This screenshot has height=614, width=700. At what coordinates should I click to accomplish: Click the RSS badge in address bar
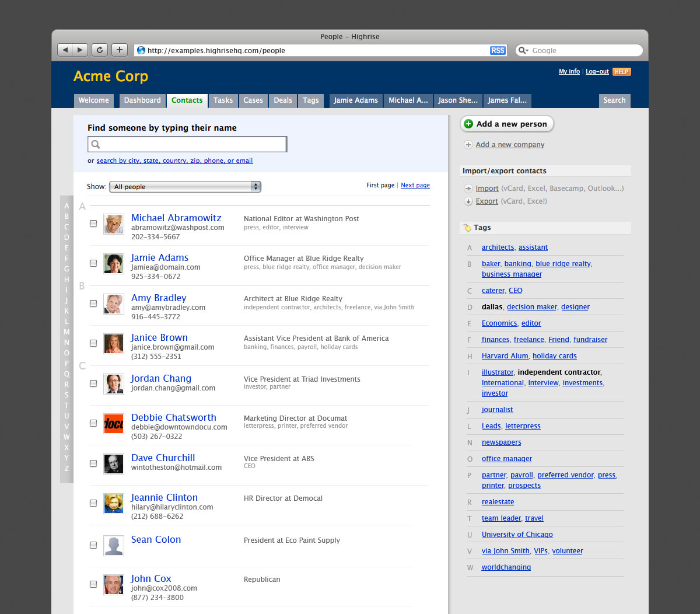pyautogui.click(x=498, y=51)
